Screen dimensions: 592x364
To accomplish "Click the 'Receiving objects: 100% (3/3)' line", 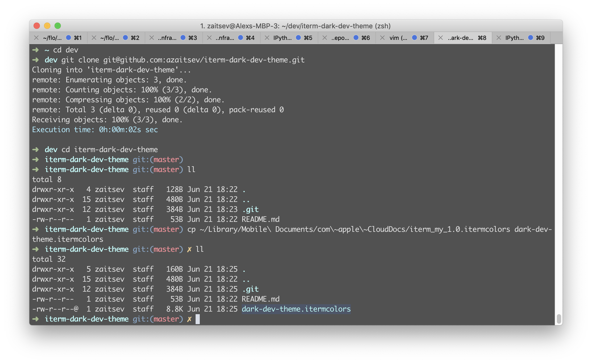I will pos(107,120).
